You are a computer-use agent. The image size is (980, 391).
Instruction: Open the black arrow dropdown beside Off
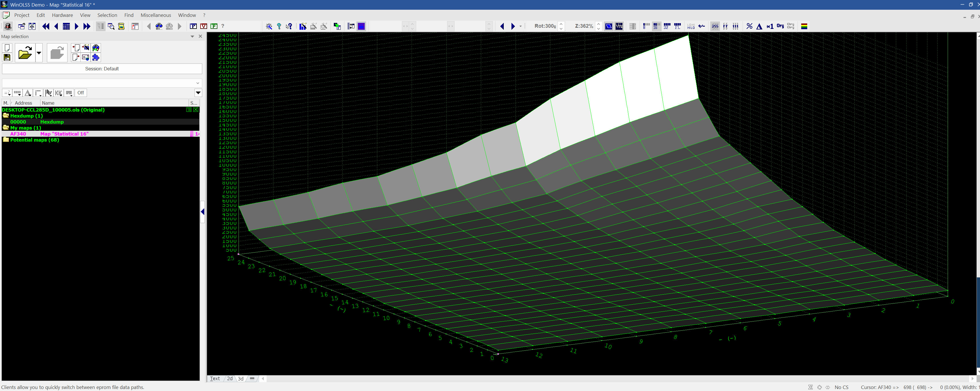tap(198, 93)
